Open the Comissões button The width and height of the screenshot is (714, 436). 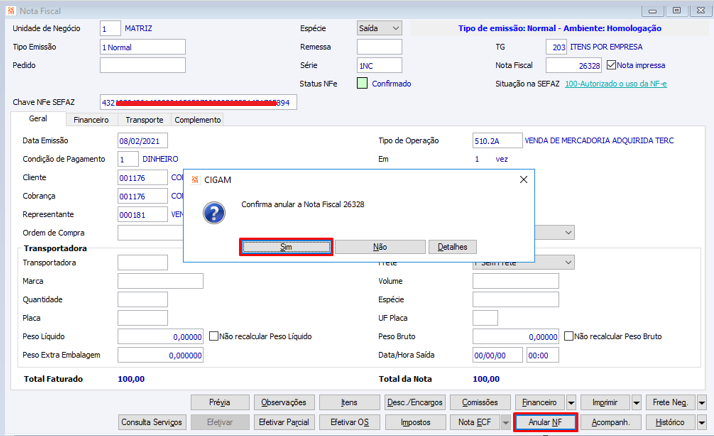pos(480,403)
